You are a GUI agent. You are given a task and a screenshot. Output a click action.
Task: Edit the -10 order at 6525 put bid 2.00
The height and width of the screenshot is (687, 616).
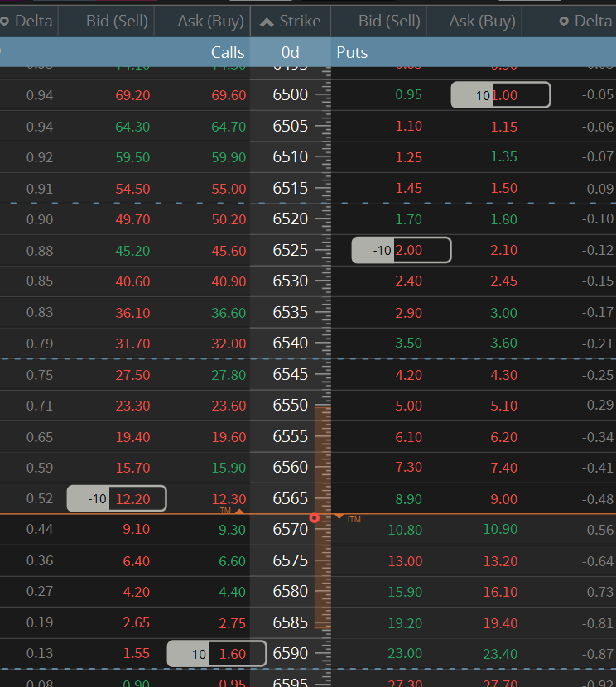pos(402,250)
